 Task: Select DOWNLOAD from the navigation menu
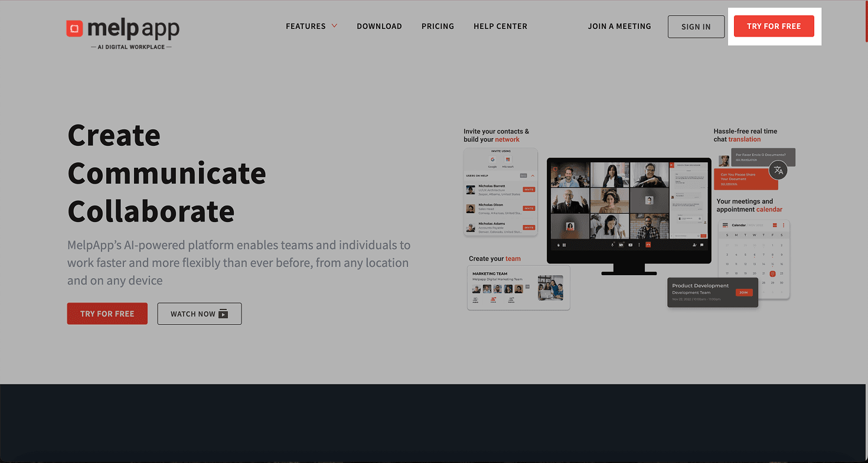tap(379, 26)
